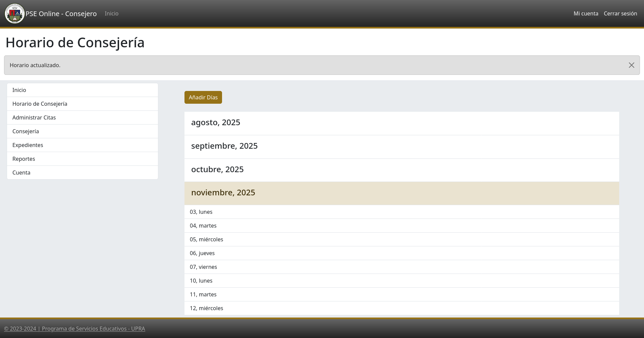Select the day row 07, viernes

point(401,267)
